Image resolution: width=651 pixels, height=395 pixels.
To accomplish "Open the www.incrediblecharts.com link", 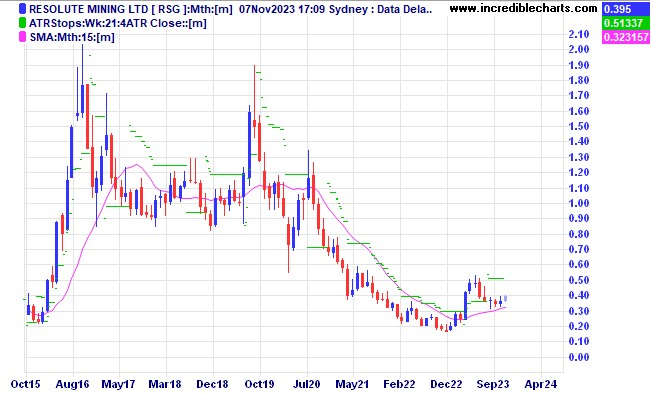I will (524, 8).
